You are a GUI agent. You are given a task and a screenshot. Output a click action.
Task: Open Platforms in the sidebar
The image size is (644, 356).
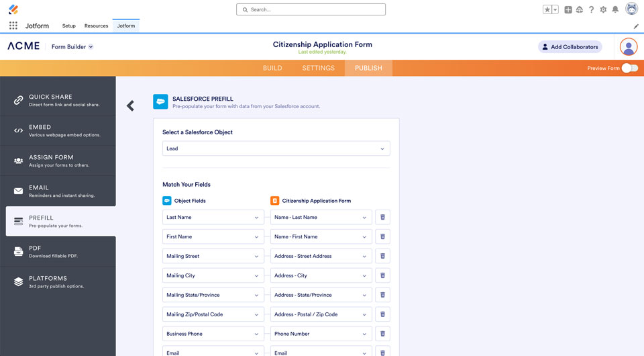click(x=58, y=281)
